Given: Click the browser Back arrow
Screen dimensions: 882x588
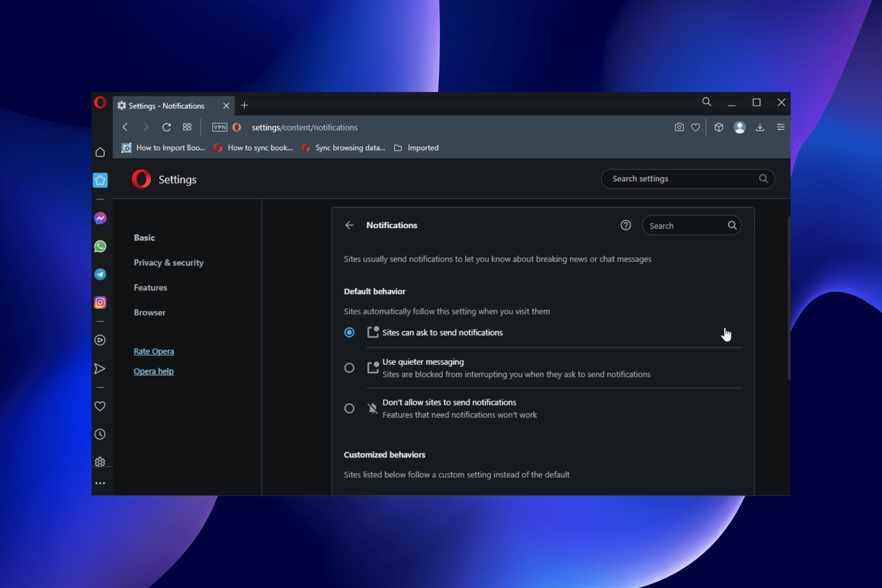Looking at the screenshot, I should pos(125,127).
